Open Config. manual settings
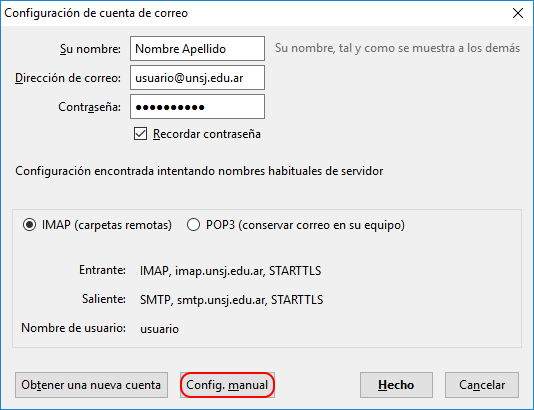Screen dimensions: 534x410 227,385
